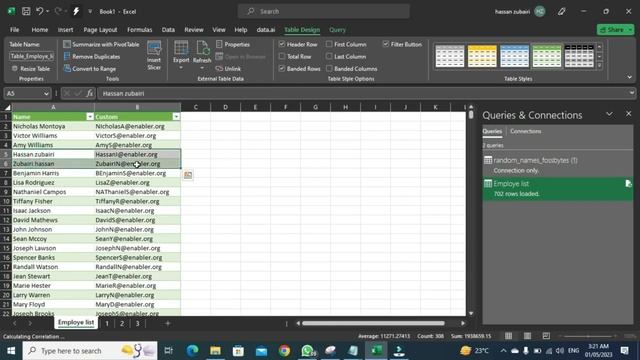Click the zoom slider in status bar
This screenshot has height=360, width=640.
coord(588,336)
